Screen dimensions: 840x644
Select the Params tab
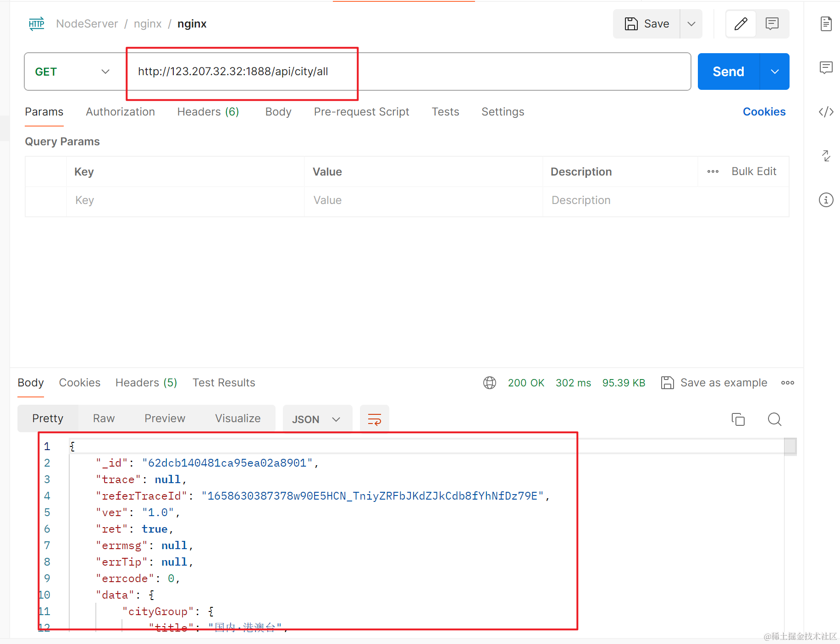(44, 112)
